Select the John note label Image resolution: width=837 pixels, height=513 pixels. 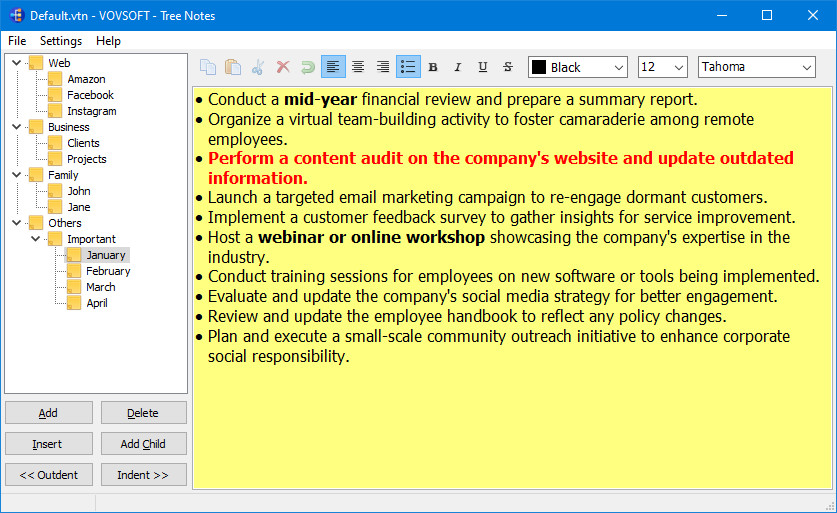pyautogui.click(x=78, y=191)
